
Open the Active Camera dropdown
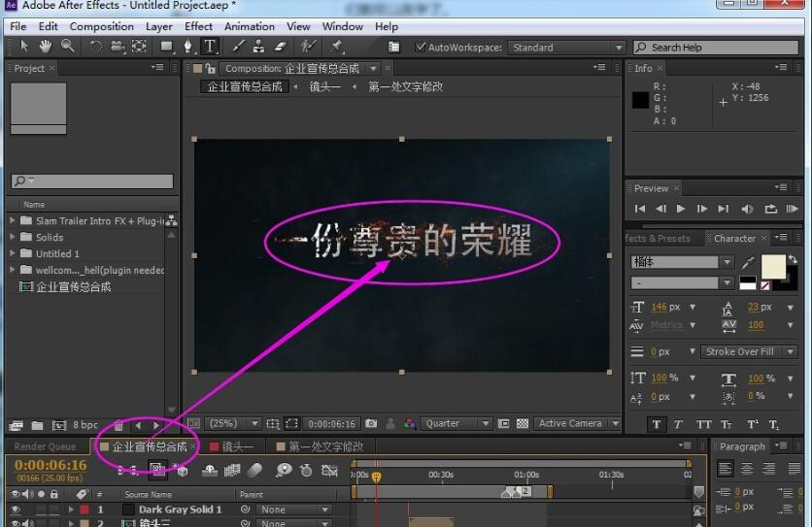point(577,423)
